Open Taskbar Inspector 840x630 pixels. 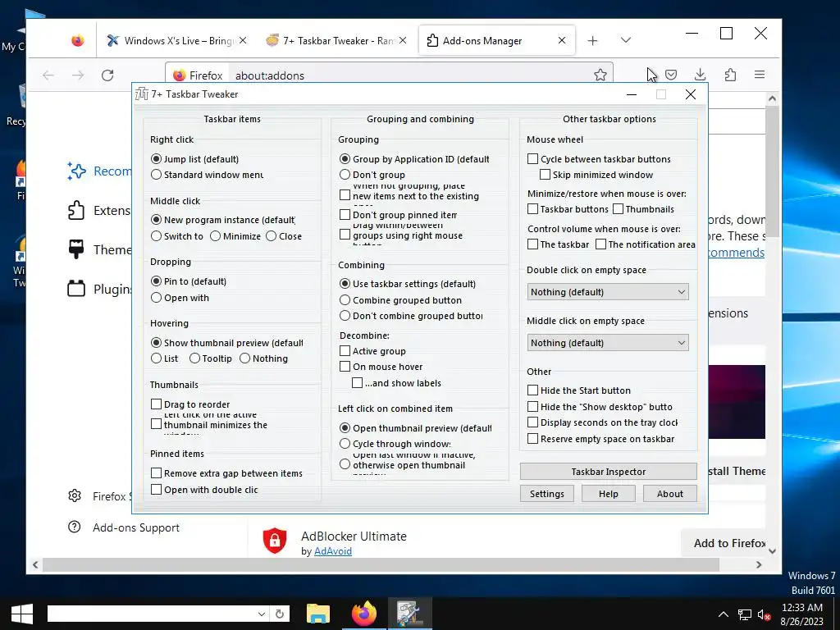608,472
